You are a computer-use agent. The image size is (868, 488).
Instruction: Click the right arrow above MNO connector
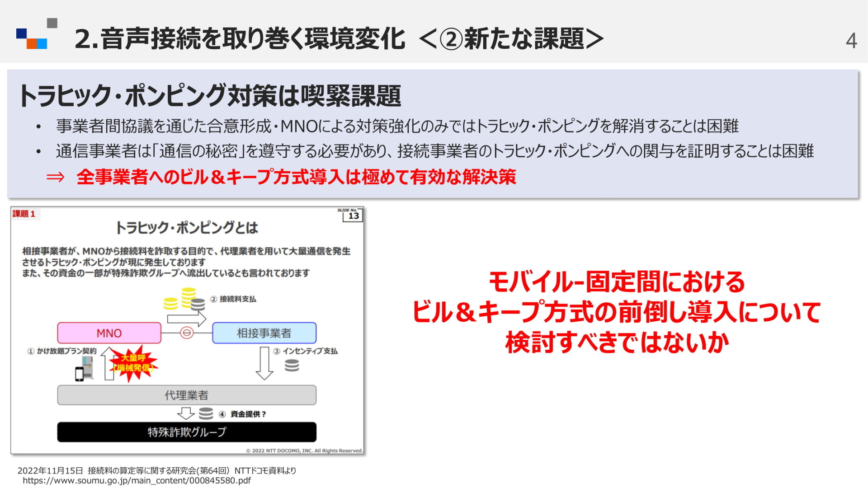pyautogui.click(x=186, y=319)
